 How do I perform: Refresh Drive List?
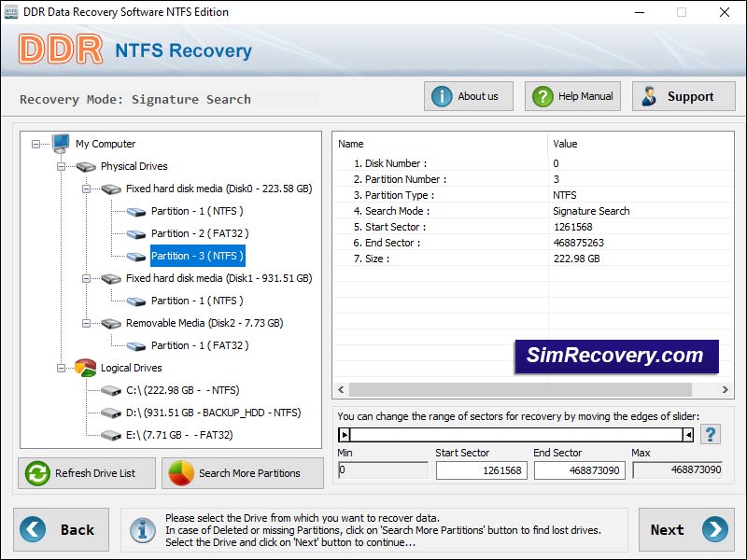pyautogui.click(x=87, y=473)
